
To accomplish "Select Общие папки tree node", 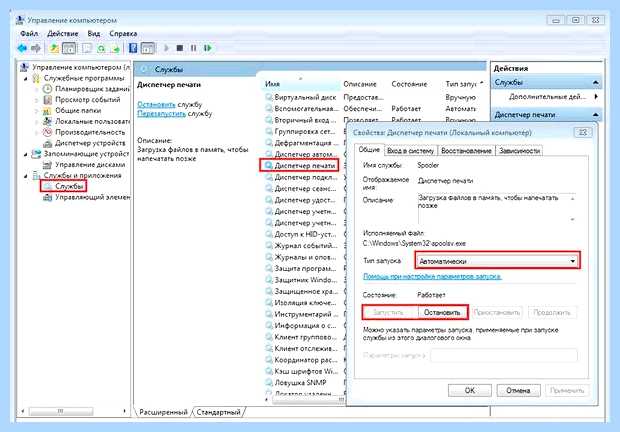I will [x=78, y=111].
